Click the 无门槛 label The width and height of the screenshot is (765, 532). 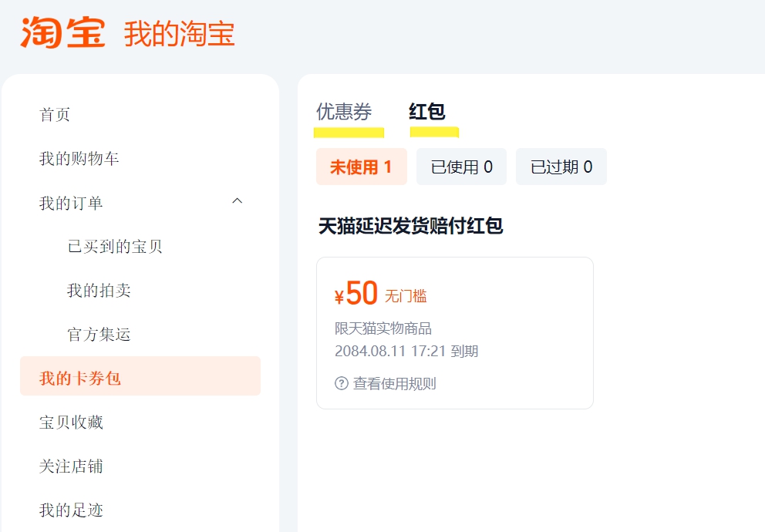[406, 296]
